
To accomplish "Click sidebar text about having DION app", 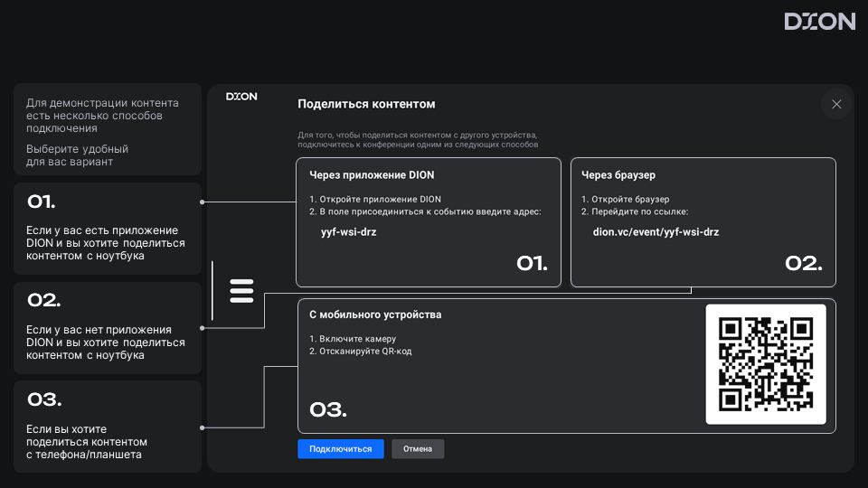I will pyautogui.click(x=106, y=243).
